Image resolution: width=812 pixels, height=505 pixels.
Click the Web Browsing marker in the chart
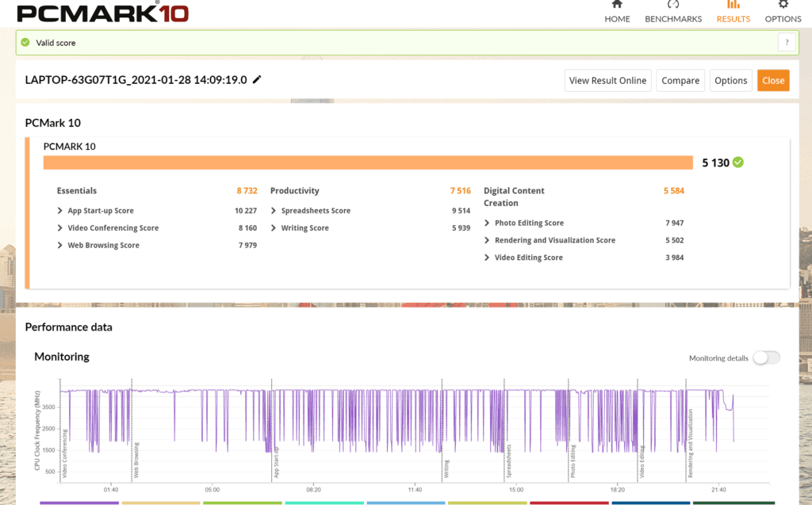[x=136, y=460]
